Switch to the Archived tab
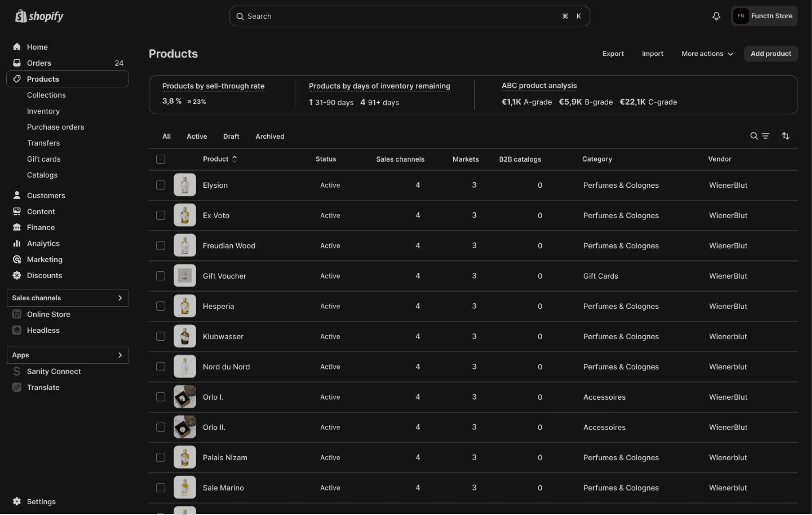Viewport: 812px width, 515px height. coord(270,136)
